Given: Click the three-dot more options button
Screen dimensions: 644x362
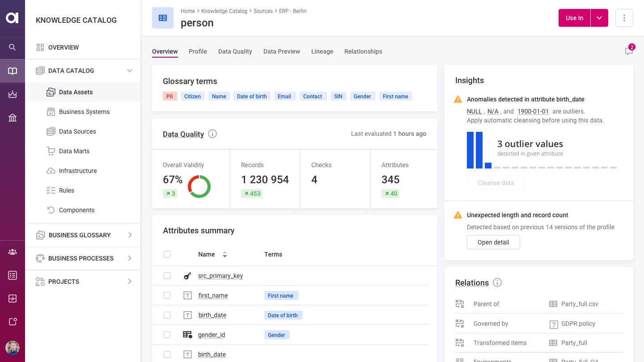Looking at the screenshot, I should tap(624, 18).
